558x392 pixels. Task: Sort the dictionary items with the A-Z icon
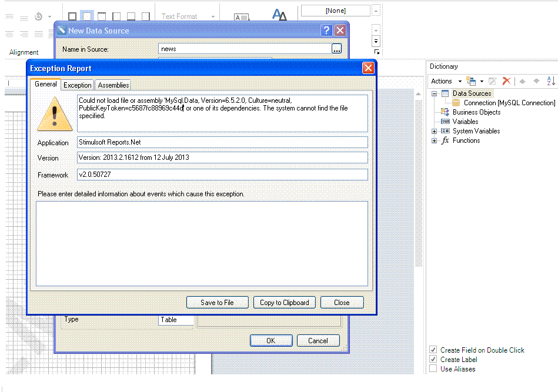click(x=551, y=81)
